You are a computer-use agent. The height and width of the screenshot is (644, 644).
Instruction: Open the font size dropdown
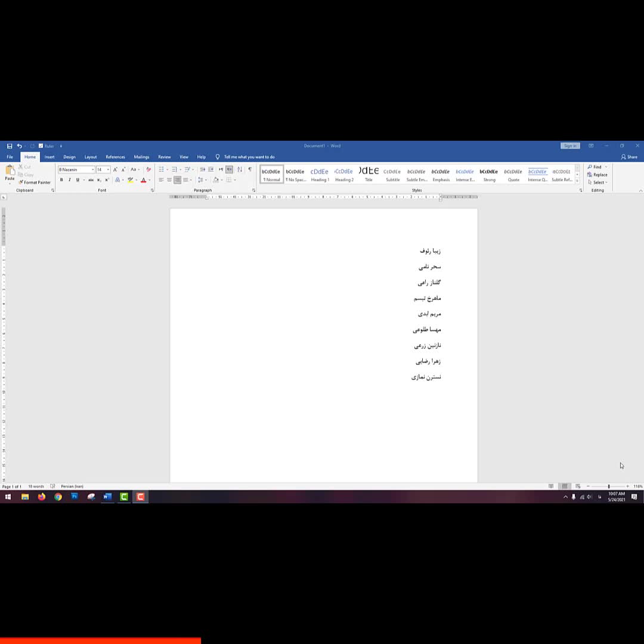point(108,170)
